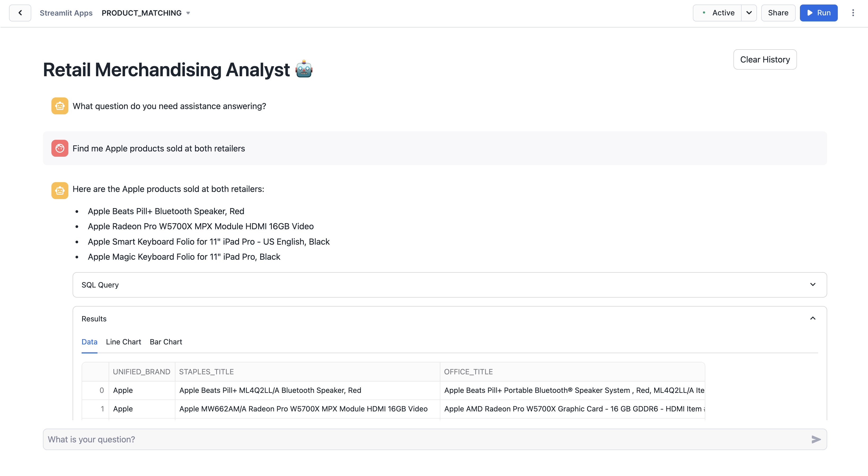Image resolution: width=868 pixels, height=476 pixels.
Task: Click the send arrow icon
Action: [816, 439]
